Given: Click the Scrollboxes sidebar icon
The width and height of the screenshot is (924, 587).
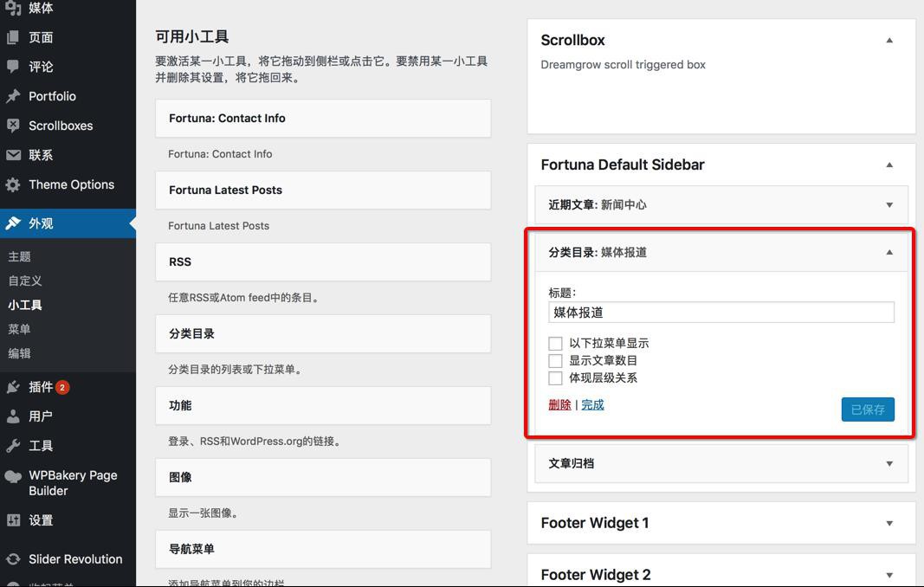Looking at the screenshot, I should pyautogui.click(x=13, y=126).
